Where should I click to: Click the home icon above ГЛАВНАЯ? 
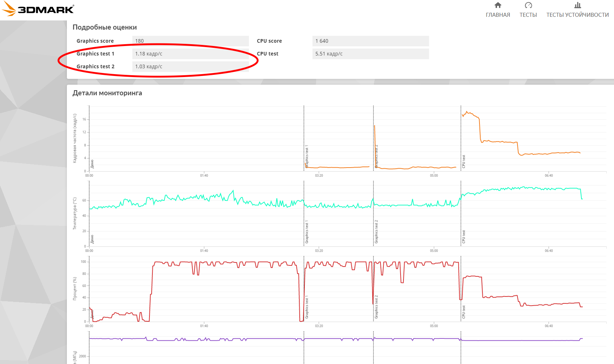pos(498,5)
